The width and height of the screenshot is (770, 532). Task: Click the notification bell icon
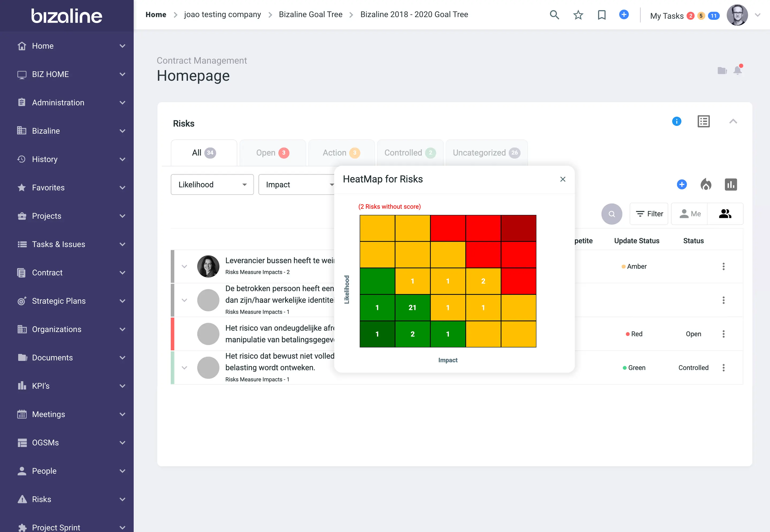pyautogui.click(x=737, y=70)
